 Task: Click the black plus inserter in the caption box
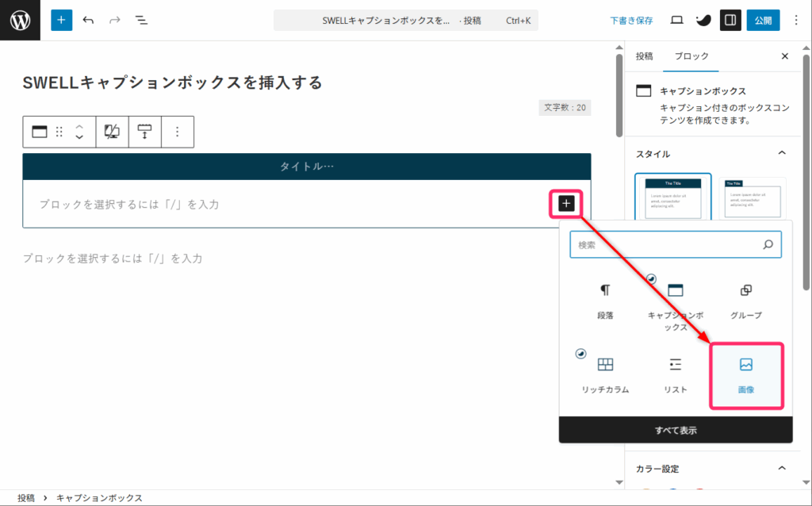coord(566,204)
